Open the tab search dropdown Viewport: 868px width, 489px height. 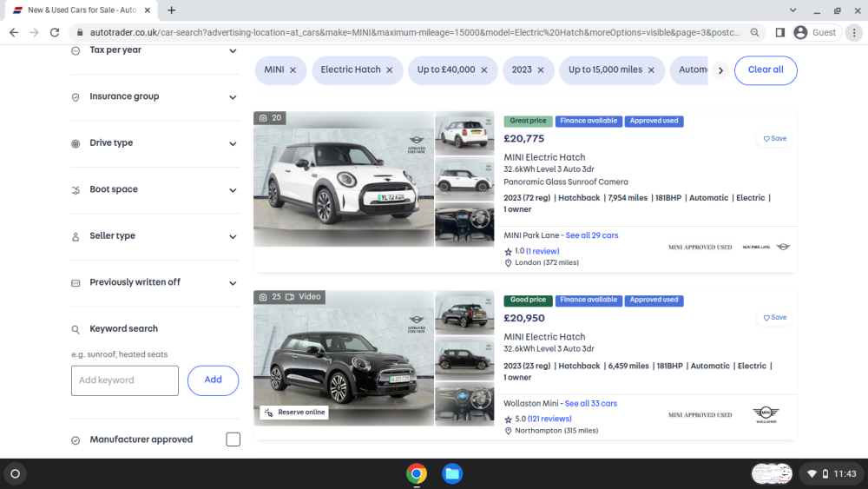point(792,10)
